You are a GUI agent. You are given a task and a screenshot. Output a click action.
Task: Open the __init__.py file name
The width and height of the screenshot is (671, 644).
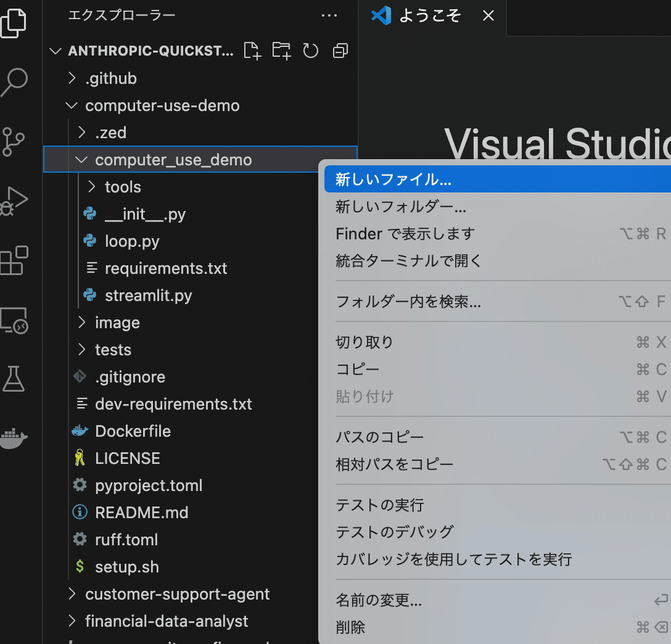point(145,214)
